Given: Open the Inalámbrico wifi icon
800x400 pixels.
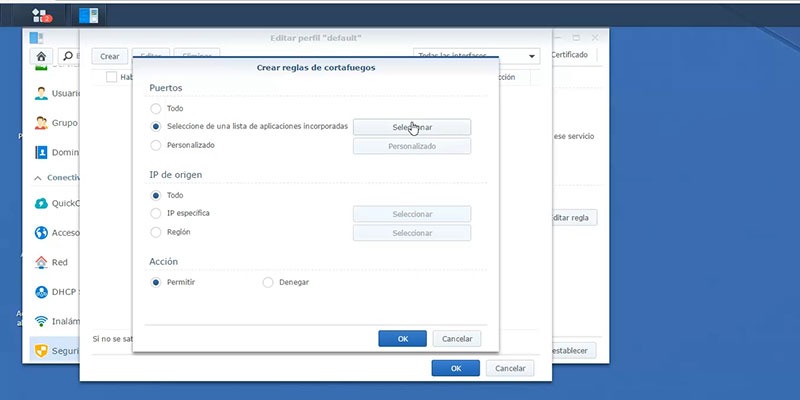Looking at the screenshot, I should tap(41, 321).
